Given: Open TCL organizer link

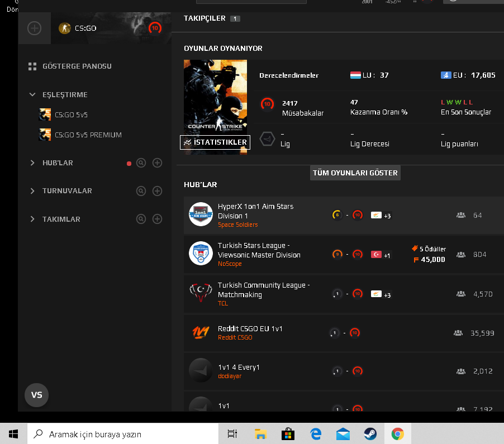Looking at the screenshot, I should (223, 303).
